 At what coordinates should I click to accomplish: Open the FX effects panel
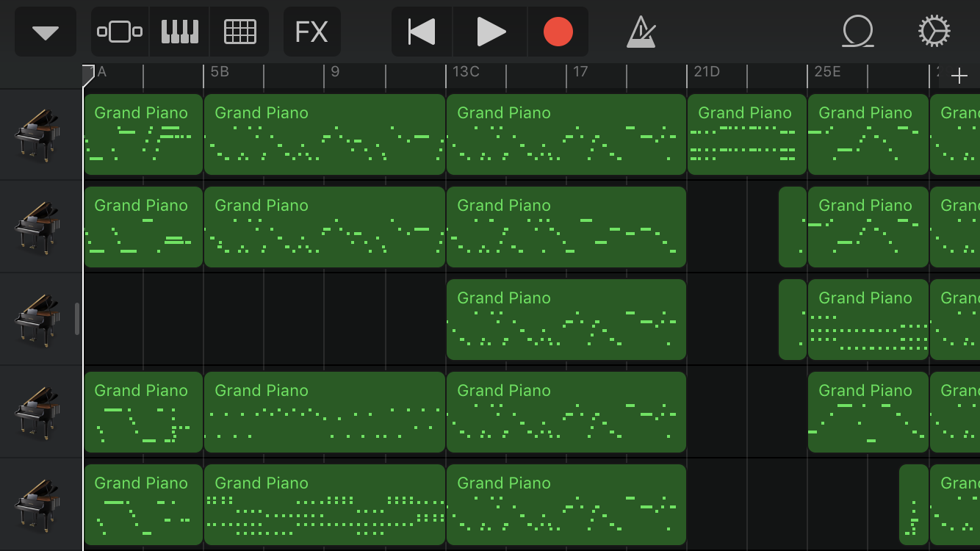(311, 32)
